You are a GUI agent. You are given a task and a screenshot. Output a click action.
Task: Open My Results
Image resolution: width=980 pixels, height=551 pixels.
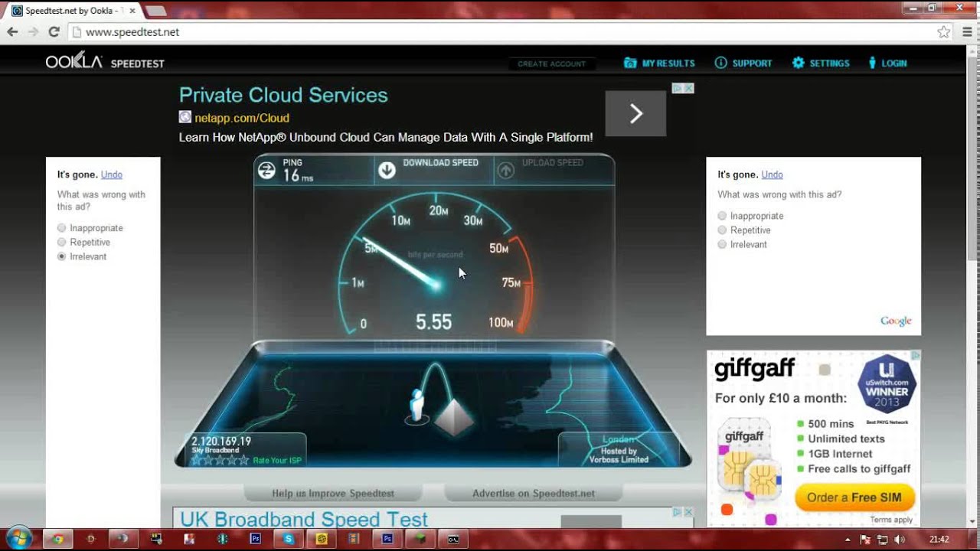tap(659, 64)
